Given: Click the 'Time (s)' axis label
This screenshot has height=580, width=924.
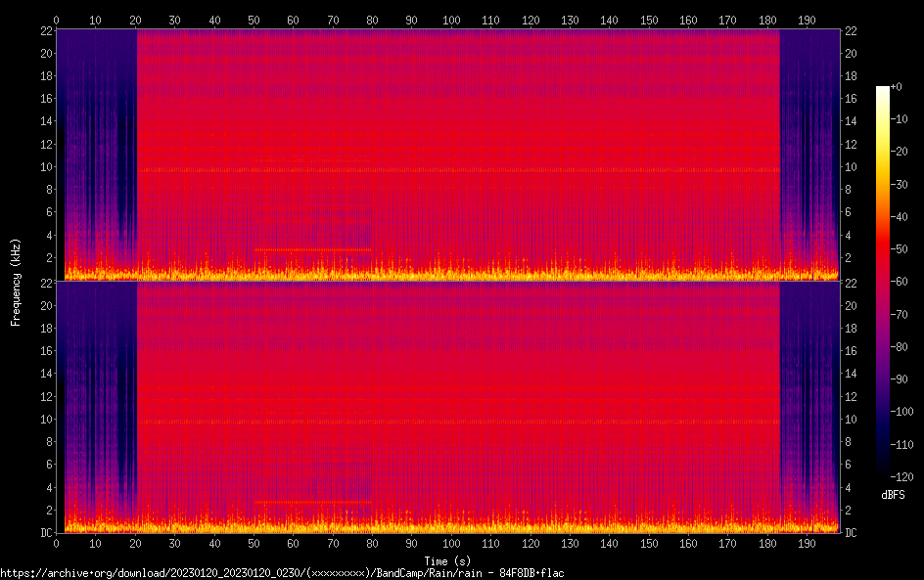Looking at the screenshot, I should [x=446, y=560].
